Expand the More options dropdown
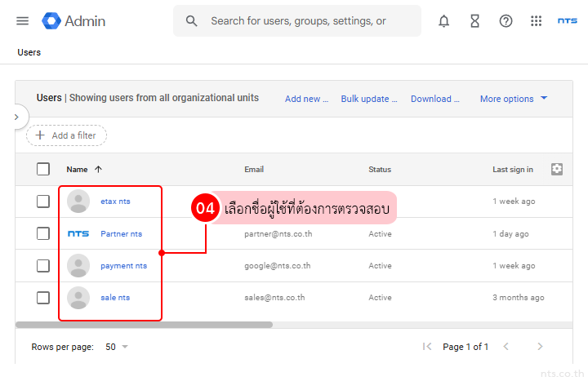This screenshot has height=381, width=588. pos(514,99)
